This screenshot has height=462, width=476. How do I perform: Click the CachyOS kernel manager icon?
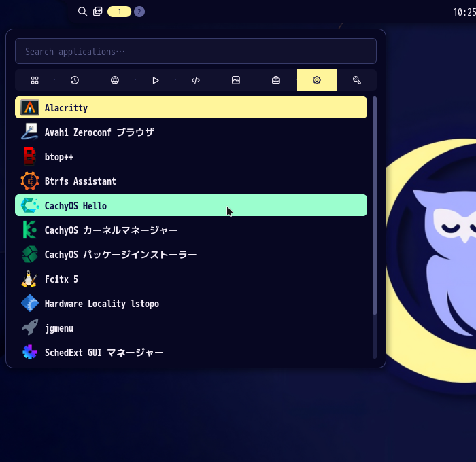[30, 230]
